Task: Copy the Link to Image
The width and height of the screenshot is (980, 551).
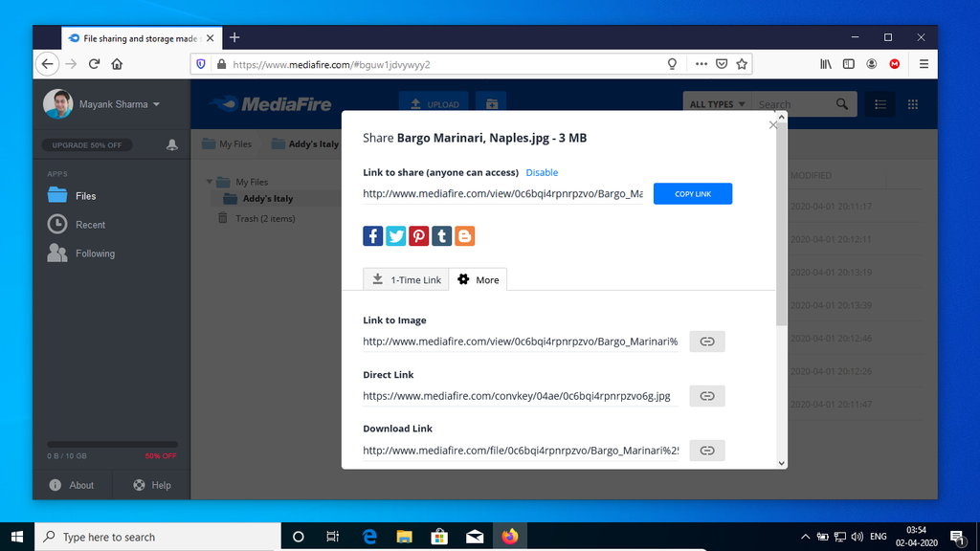Action: click(x=706, y=341)
